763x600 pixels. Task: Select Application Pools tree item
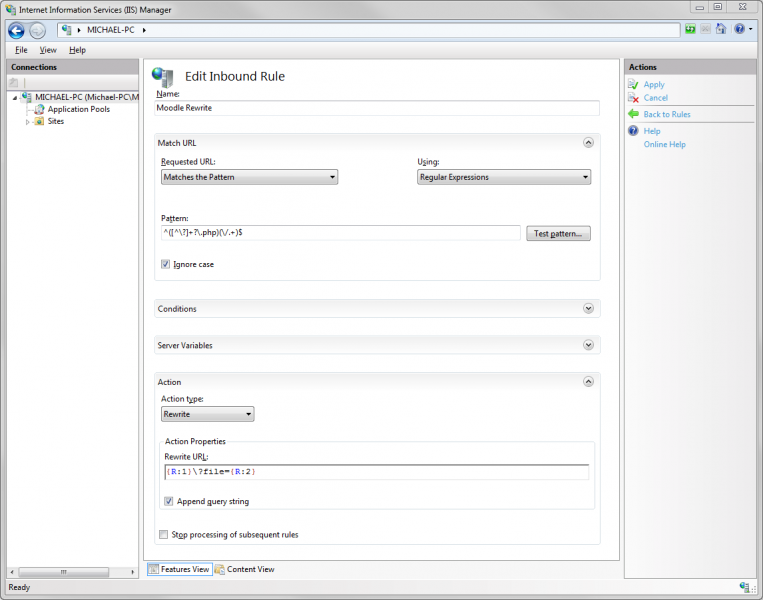coord(78,109)
